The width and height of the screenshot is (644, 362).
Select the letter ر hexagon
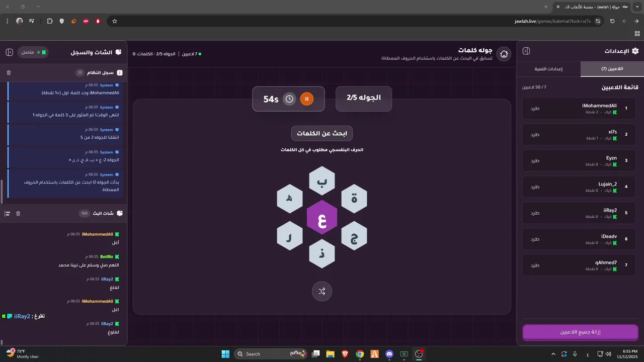(x=290, y=236)
